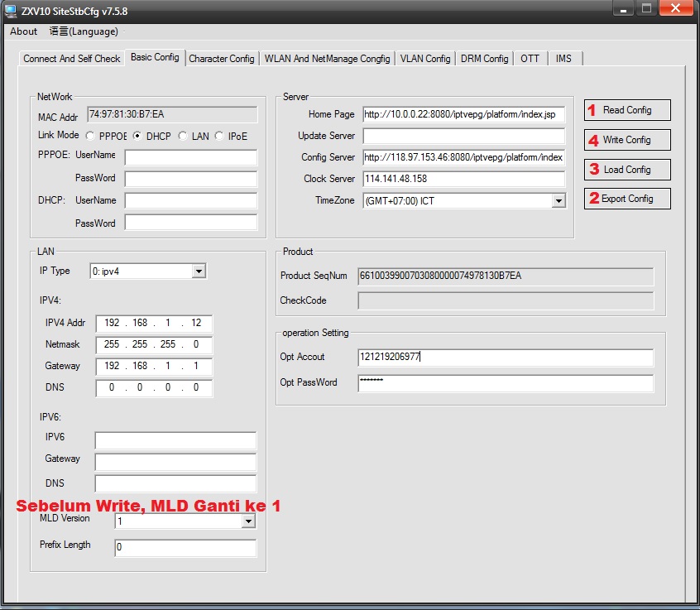Click the IPV4 Gateway field
The width and height of the screenshot is (700, 610).
154,366
